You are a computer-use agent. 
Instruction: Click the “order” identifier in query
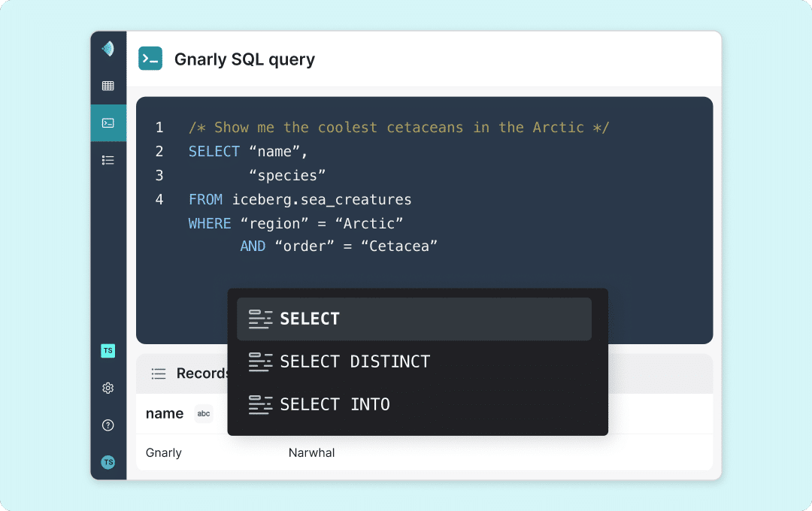[x=304, y=246]
